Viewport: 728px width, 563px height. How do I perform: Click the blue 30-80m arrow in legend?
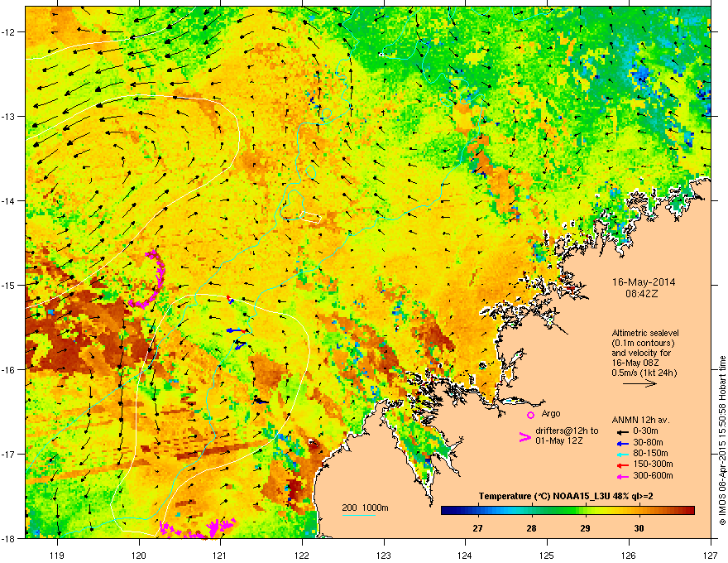(623, 443)
